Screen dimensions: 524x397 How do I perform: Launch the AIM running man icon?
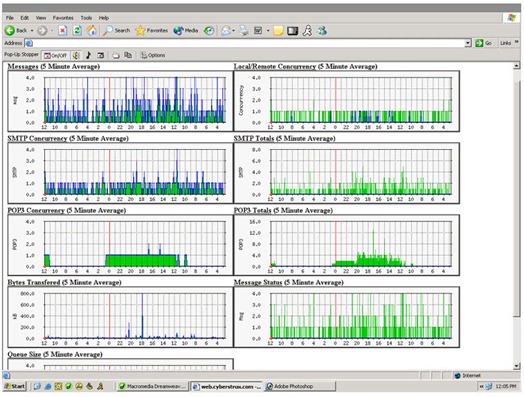coord(307,31)
